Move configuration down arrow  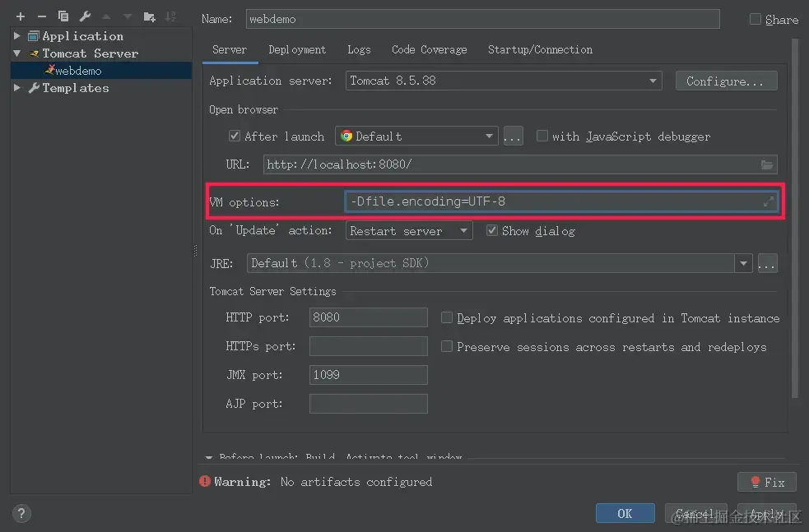pos(128,17)
